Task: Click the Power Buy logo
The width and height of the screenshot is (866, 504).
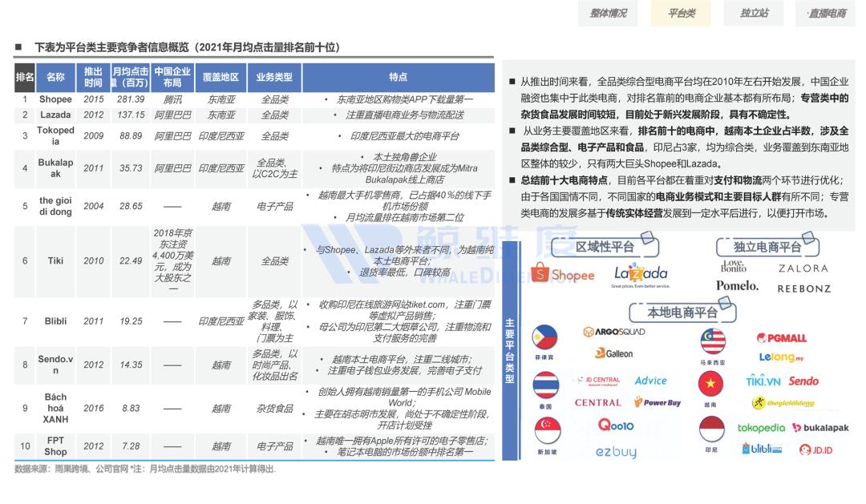Action: (x=658, y=402)
